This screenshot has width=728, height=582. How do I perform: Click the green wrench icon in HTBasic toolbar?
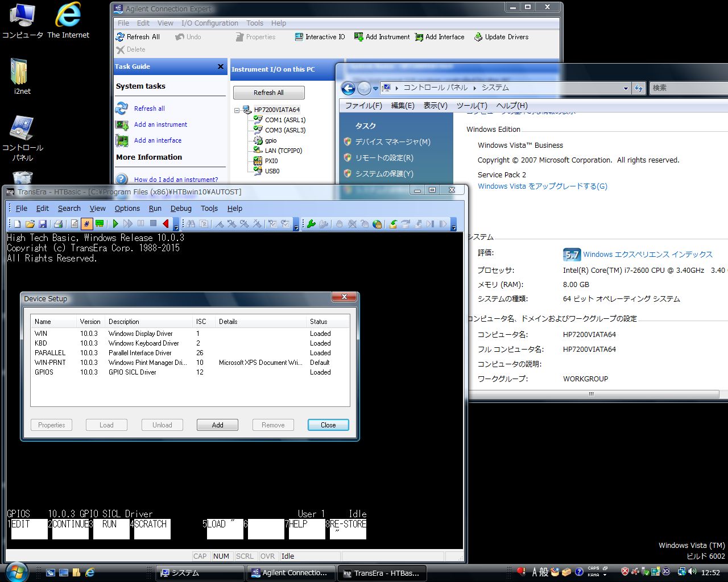click(x=311, y=224)
